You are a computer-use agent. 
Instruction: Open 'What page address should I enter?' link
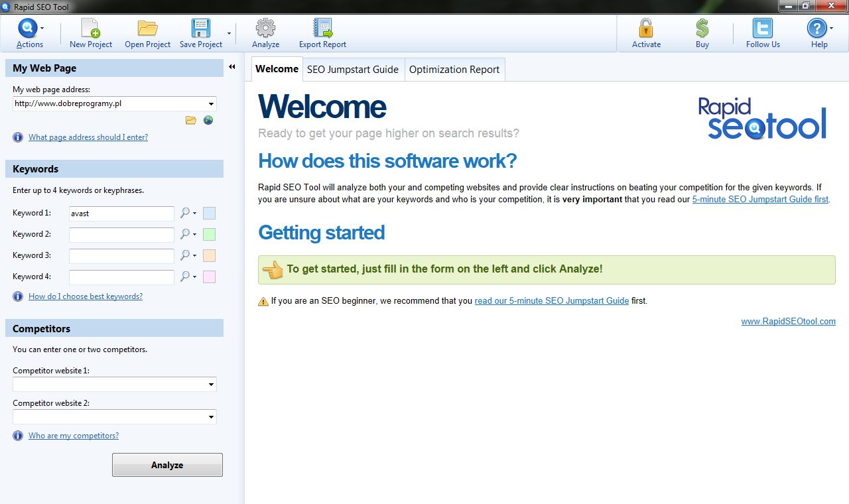coord(88,137)
